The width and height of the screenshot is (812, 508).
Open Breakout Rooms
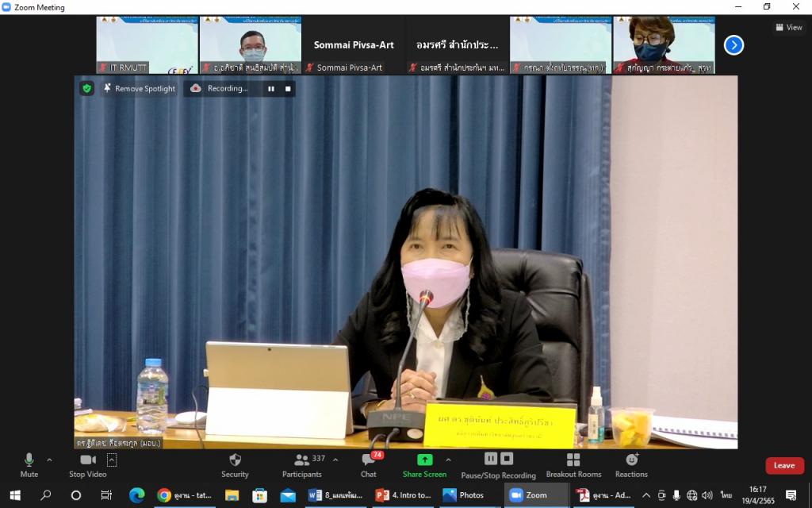click(x=574, y=465)
